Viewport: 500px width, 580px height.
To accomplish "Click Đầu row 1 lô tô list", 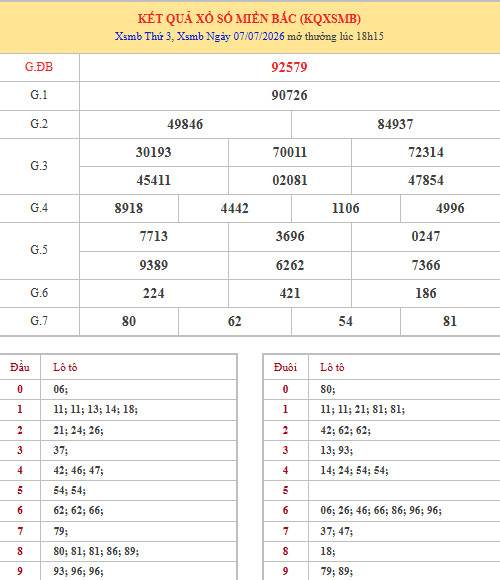I will 95,409.
